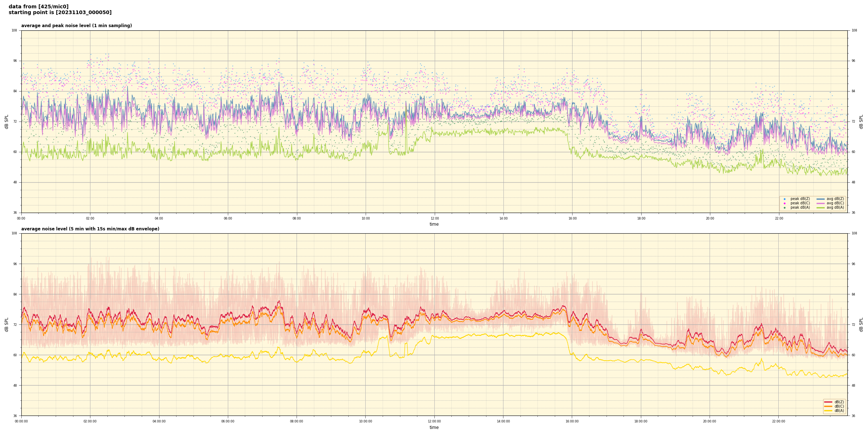Click the 'average and peak noise level' chart title
The height and width of the screenshot is (434, 868).
[x=76, y=26]
